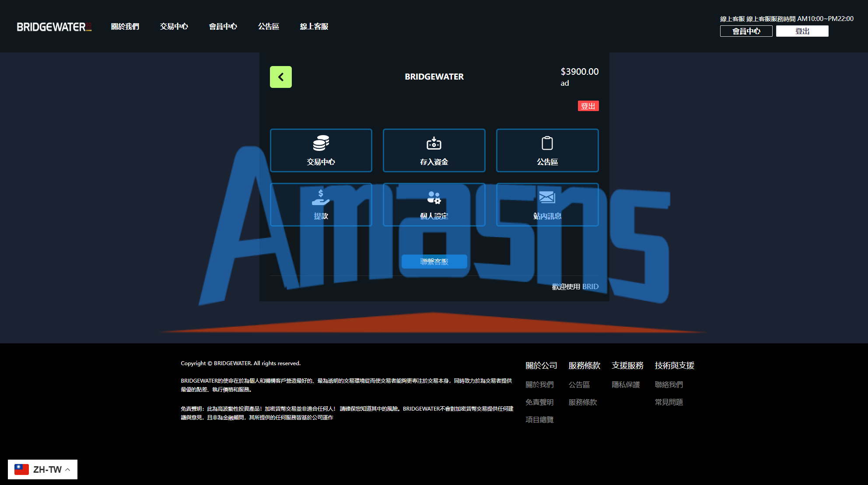Click outlined 會員中心 button top right

746,31
